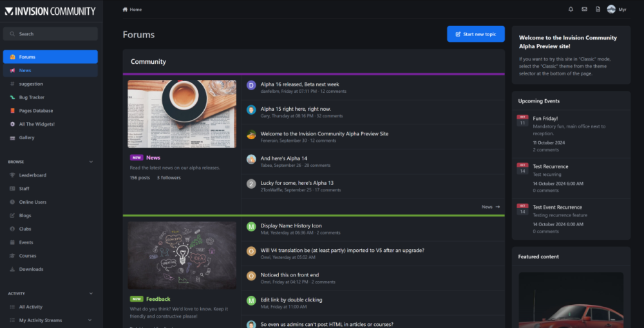Click the All The Widgets gear icon
The image size is (644, 328).
click(12, 124)
